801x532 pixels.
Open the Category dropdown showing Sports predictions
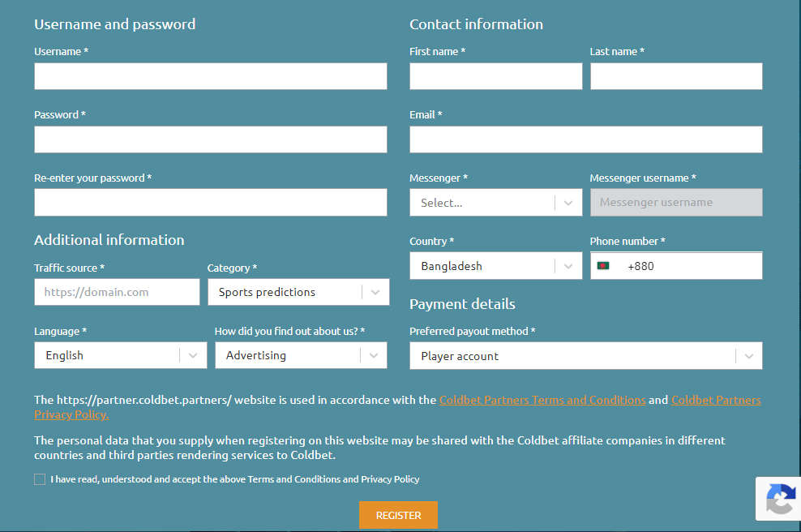(298, 292)
